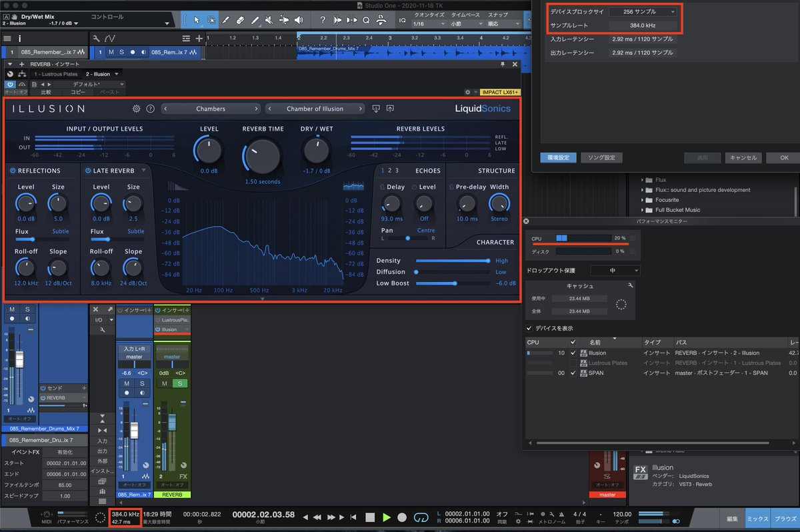Viewport: 800px width, 532px height.
Task: Choose the Paint (line) tool
Action: tap(254, 20)
